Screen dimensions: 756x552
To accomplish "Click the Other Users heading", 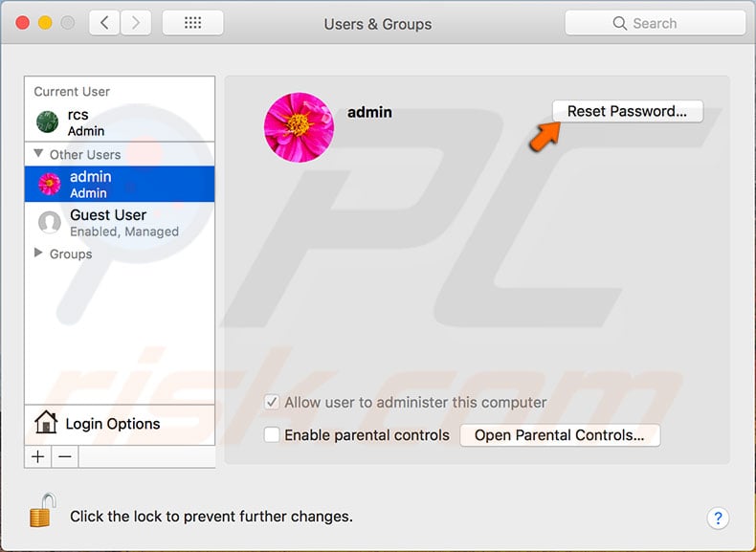I will (x=85, y=155).
